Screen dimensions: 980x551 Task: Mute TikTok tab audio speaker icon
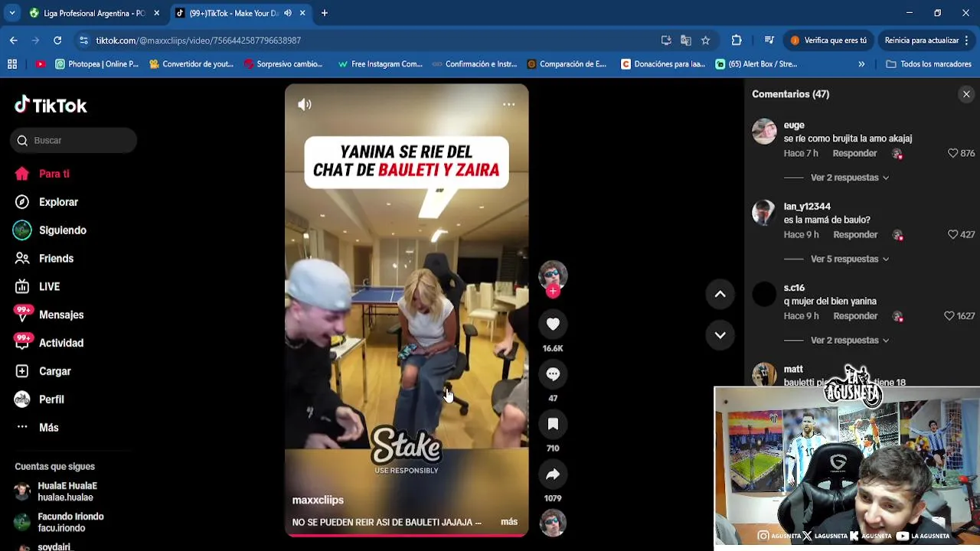pyautogui.click(x=288, y=13)
